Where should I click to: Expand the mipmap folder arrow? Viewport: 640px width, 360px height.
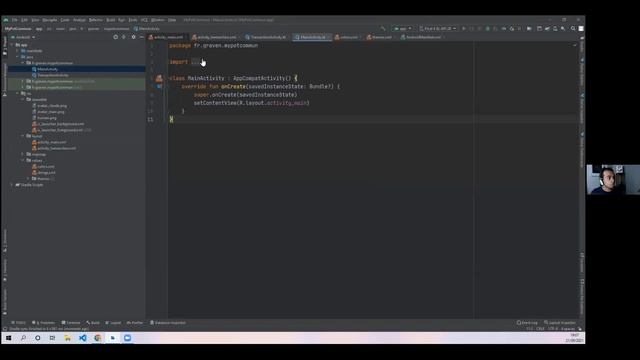(22, 154)
